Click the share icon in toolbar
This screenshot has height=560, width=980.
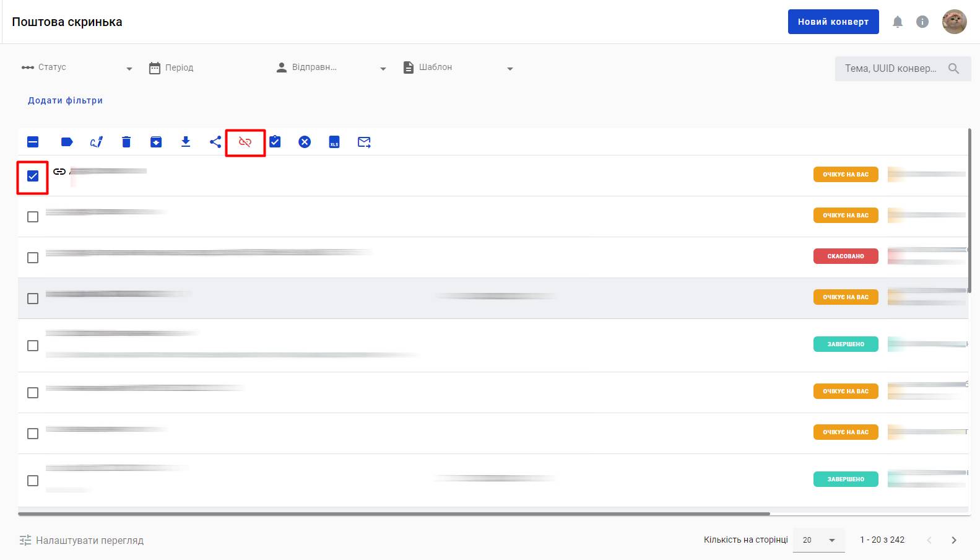pos(215,142)
